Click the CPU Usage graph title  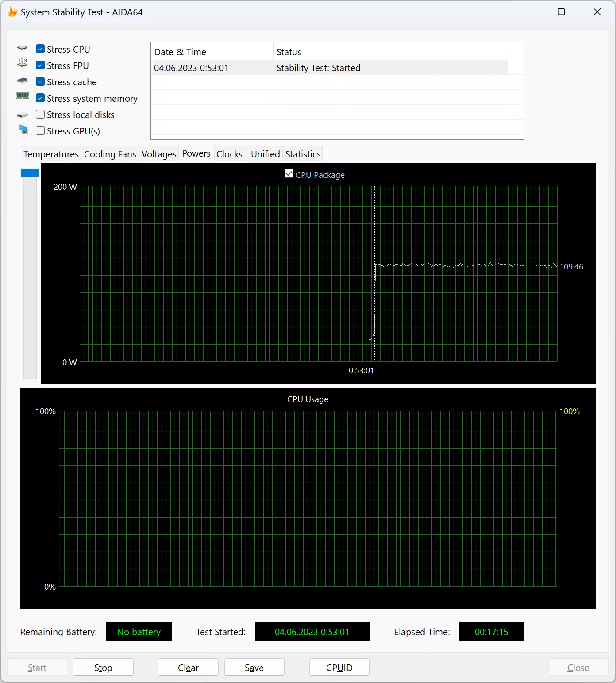(308, 399)
